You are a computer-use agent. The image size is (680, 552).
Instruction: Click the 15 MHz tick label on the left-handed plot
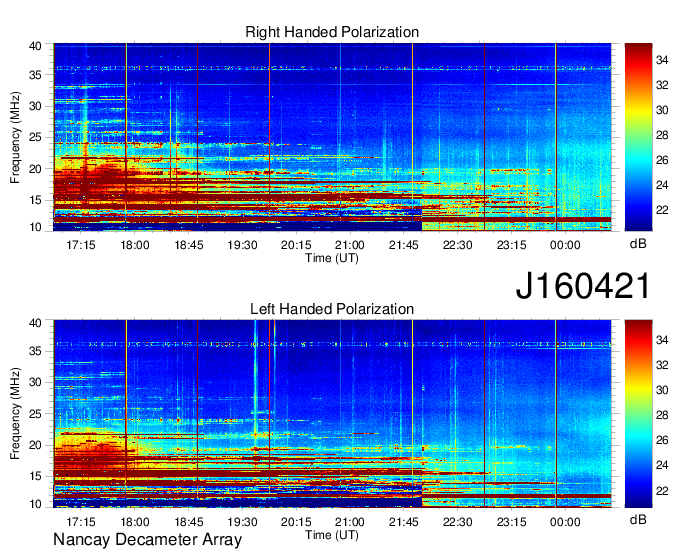click(x=35, y=476)
